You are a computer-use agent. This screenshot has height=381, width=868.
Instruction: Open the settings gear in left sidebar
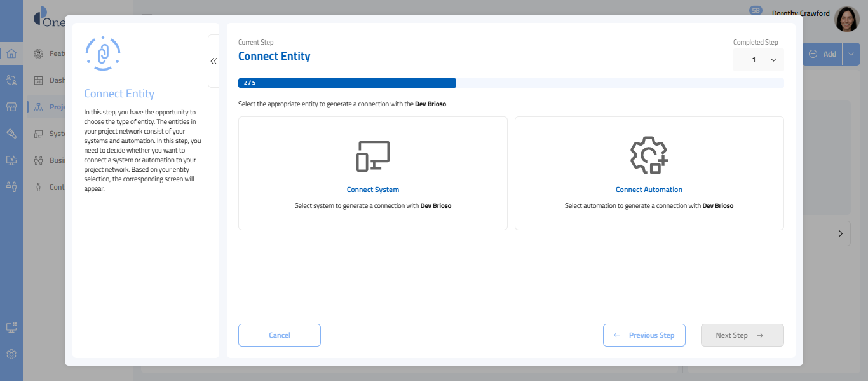point(11,354)
